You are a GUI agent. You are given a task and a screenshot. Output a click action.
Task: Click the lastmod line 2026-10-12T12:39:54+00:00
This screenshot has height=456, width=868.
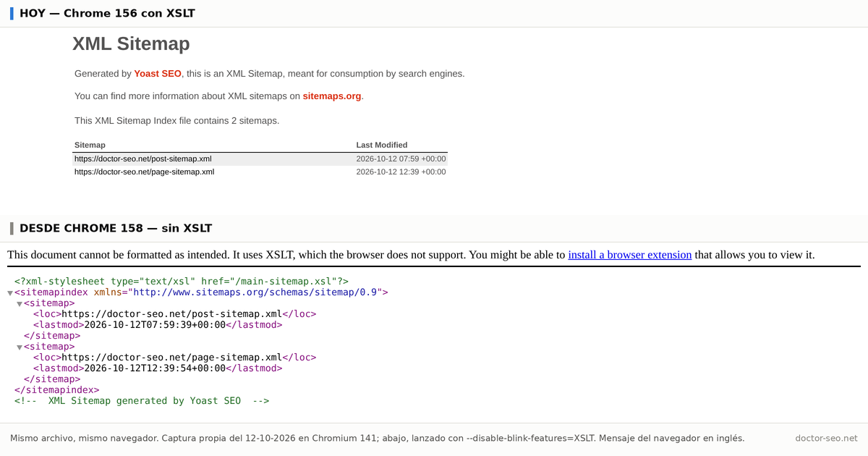158,368
